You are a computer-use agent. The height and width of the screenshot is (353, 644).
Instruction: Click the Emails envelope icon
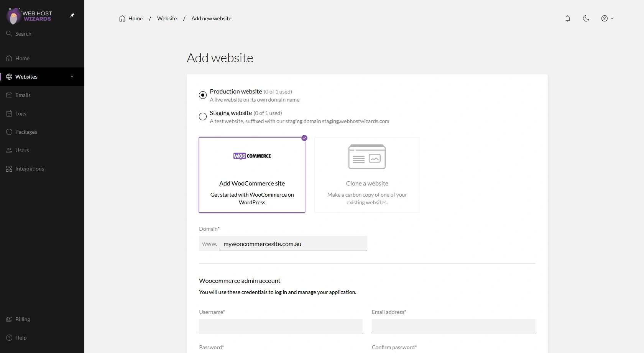(9, 95)
